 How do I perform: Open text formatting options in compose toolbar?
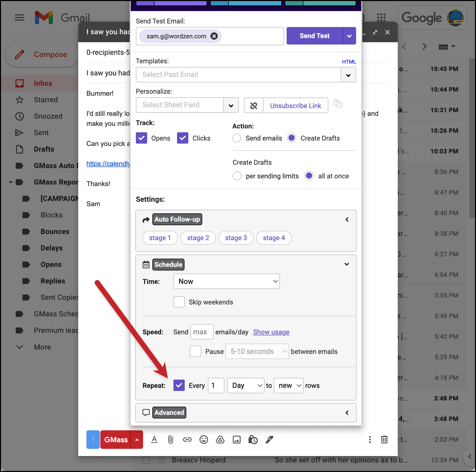point(154,440)
